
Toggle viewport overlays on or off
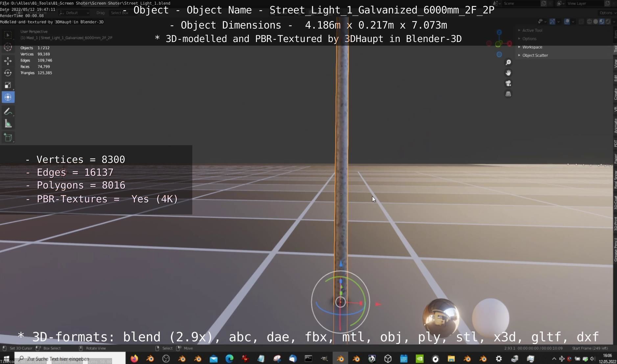click(x=567, y=22)
